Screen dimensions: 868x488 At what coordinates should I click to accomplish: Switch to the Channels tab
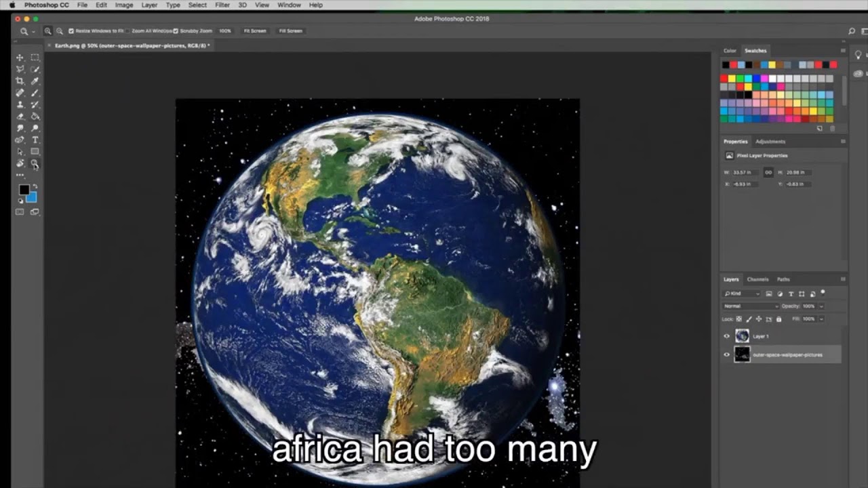[757, 279]
